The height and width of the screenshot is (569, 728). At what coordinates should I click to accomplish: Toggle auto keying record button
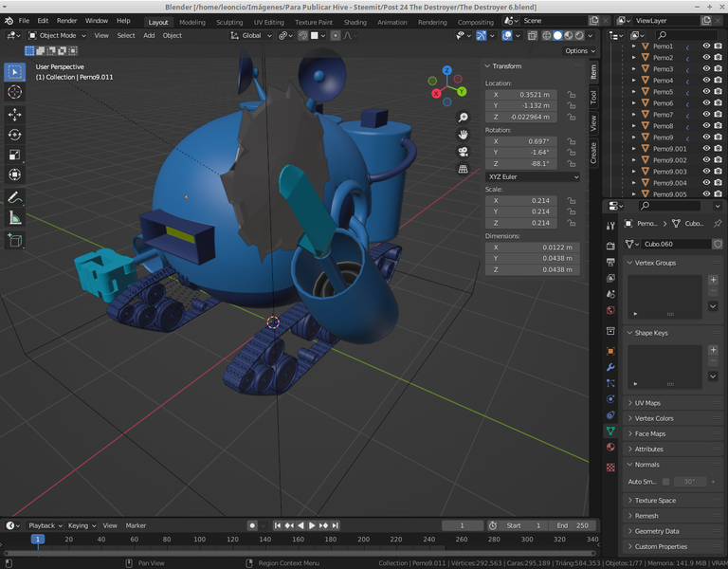point(252,525)
